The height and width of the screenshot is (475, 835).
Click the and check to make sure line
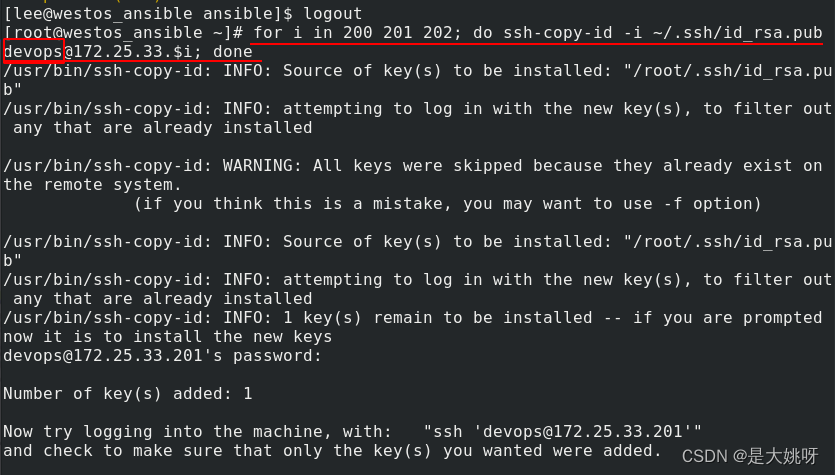pyautogui.click(x=332, y=451)
